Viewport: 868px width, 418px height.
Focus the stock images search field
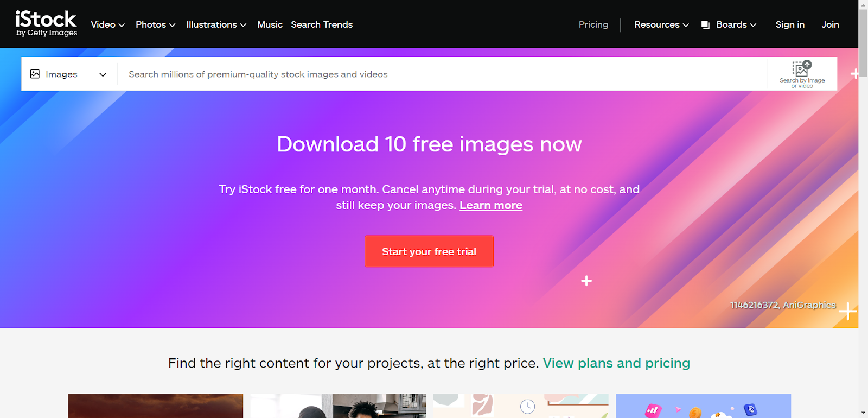tap(442, 74)
